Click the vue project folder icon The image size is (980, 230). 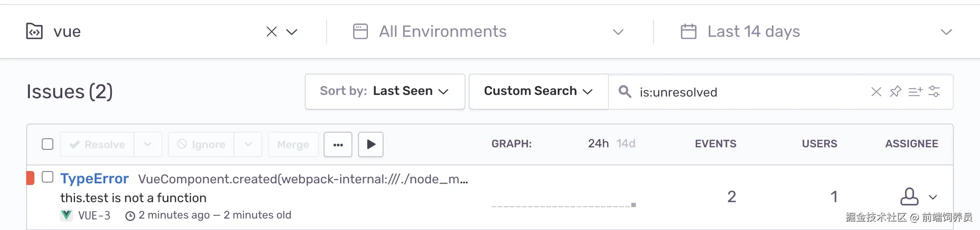tap(34, 31)
